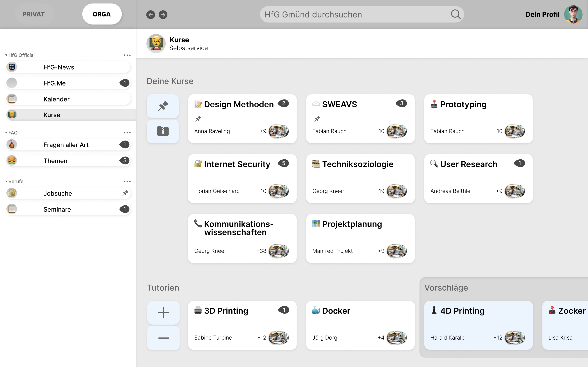Open the FAQ section three-dots menu
Screen dimensions: 588x367
click(127, 133)
